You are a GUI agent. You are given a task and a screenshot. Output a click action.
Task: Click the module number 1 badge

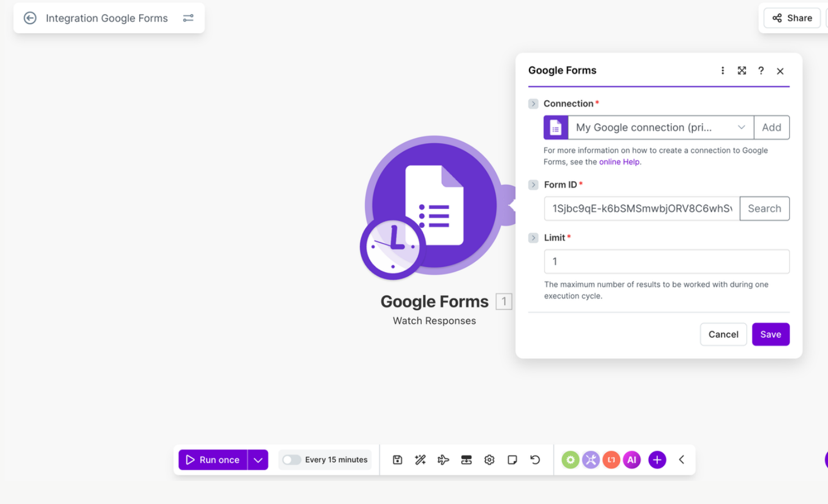504,301
